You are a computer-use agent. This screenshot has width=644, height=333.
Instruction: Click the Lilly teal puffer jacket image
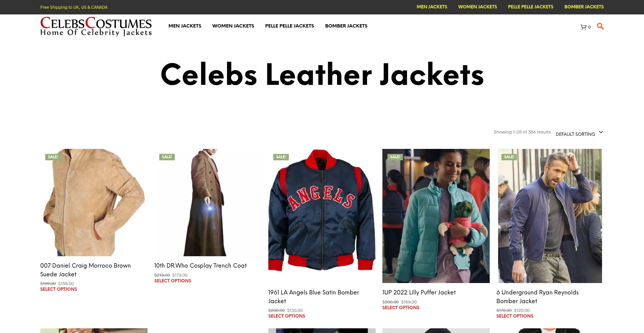436,216
